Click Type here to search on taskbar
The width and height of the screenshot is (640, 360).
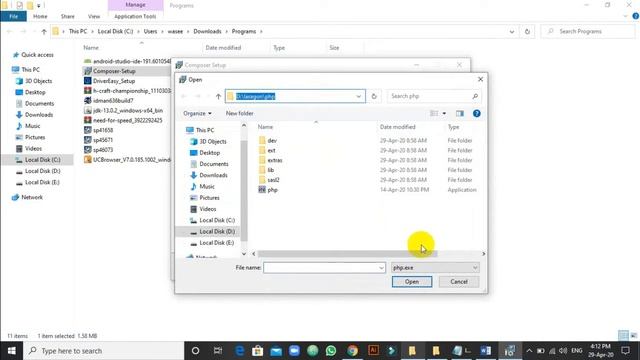click(x=104, y=351)
